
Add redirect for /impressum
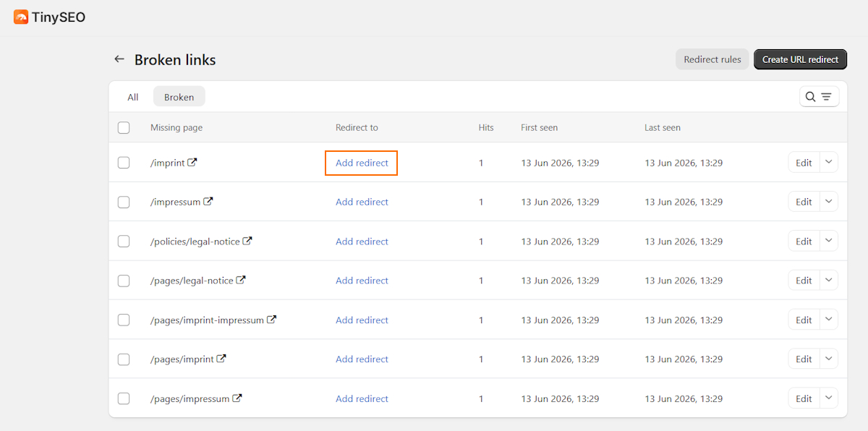pyautogui.click(x=362, y=202)
